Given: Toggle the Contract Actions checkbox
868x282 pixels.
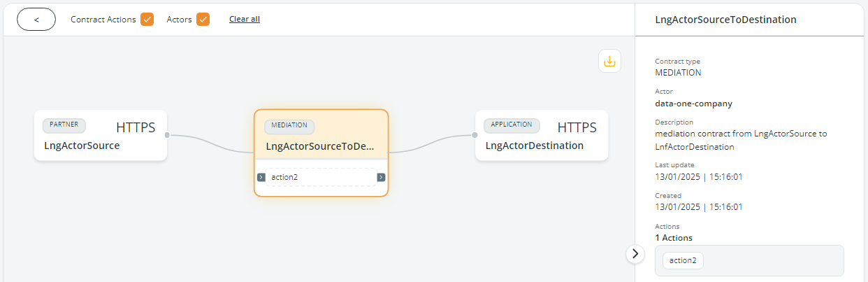Looking at the screenshot, I should (x=147, y=20).
